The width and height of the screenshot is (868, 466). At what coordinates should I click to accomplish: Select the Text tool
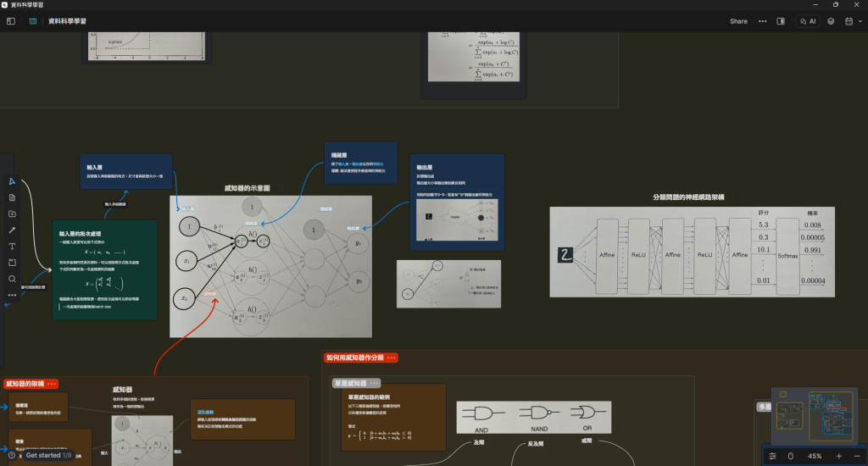(12, 247)
